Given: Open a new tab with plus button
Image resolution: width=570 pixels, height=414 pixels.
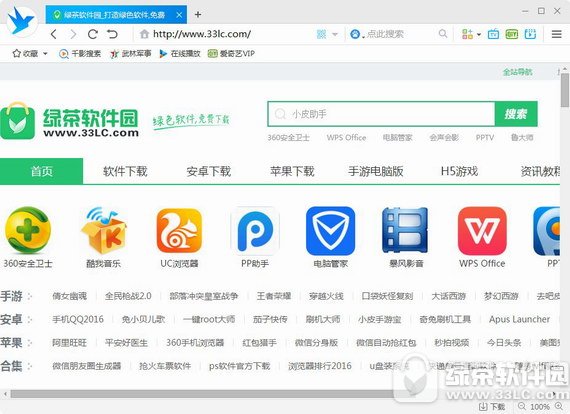Looking at the screenshot, I should pos(198,15).
